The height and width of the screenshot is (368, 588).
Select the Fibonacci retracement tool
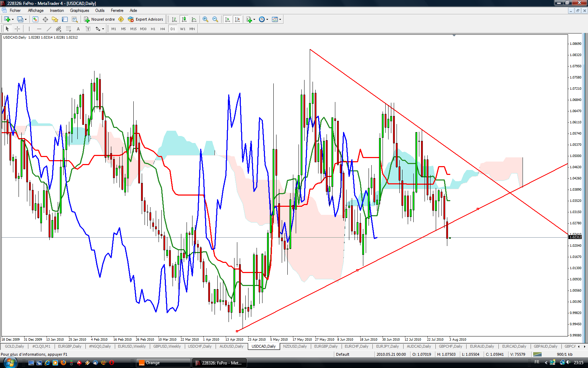(69, 29)
